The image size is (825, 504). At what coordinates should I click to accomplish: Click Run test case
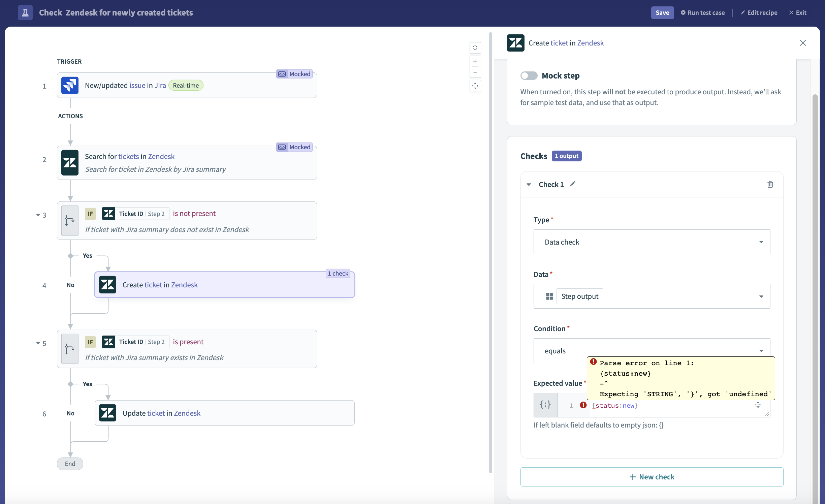click(703, 12)
